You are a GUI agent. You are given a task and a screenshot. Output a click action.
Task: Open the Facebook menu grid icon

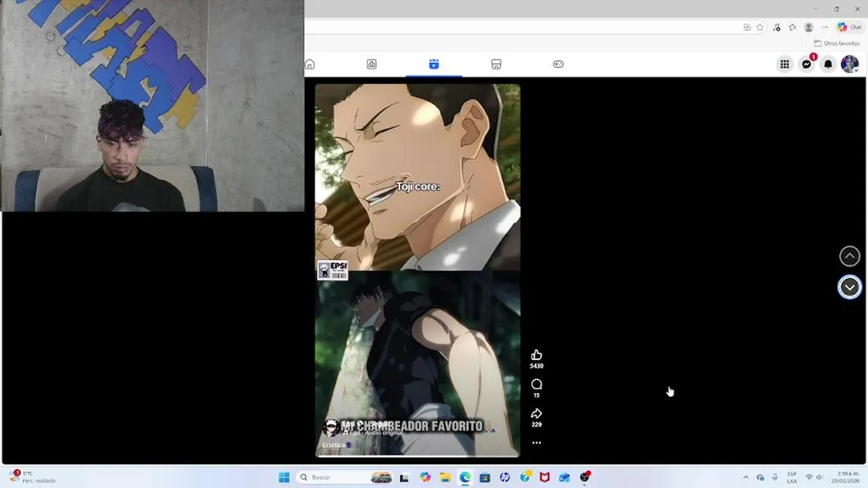pos(785,64)
